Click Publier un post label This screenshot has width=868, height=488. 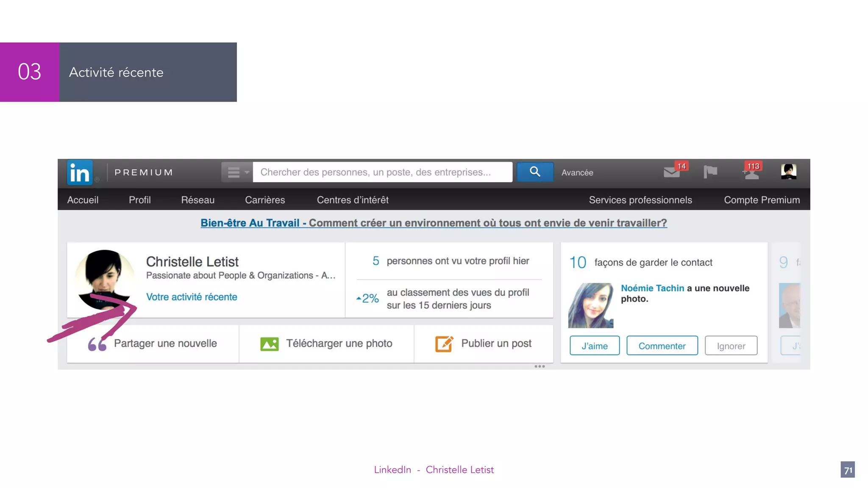coord(496,344)
